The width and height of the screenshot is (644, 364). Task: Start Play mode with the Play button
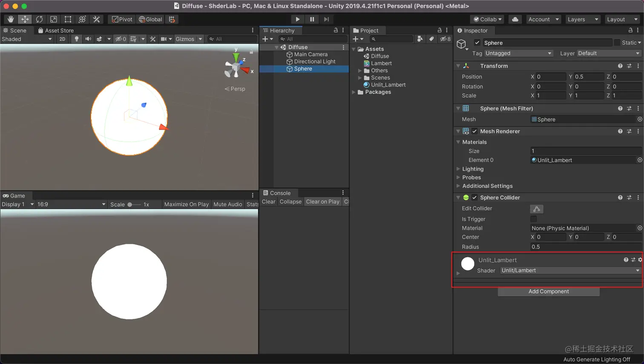tap(298, 19)
